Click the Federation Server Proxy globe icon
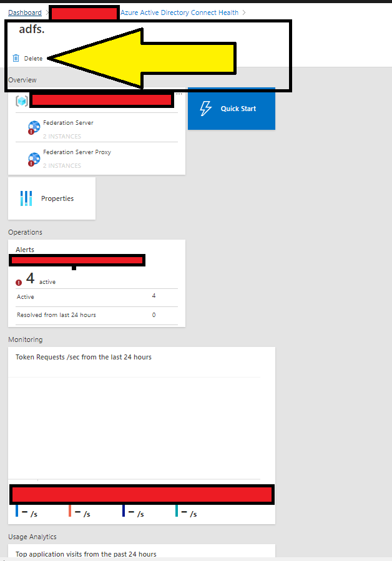 tap(34, 159)
